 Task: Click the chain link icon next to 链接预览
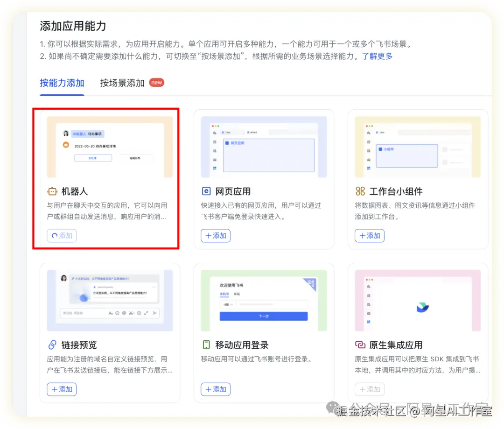click(x=51, y=345)
